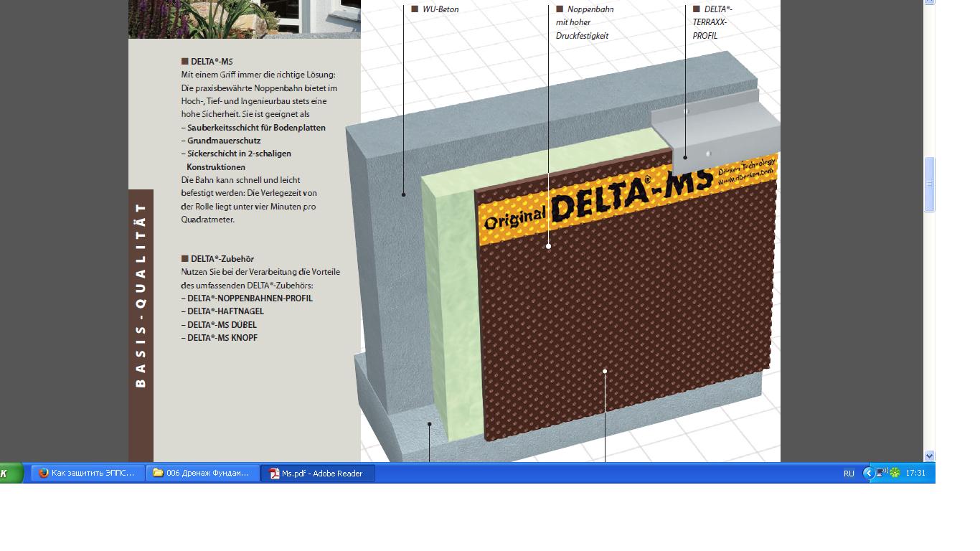Screen dimensions: 980x551
Task: Click the taskbar clock showing 17:31
Action: (x=915, y=474)
